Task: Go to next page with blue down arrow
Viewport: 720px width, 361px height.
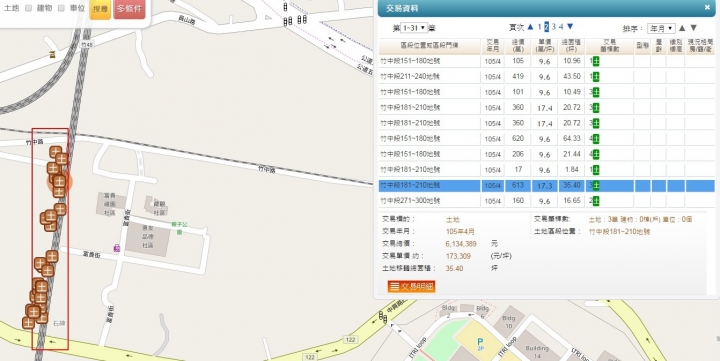Action: click(570, 27)
